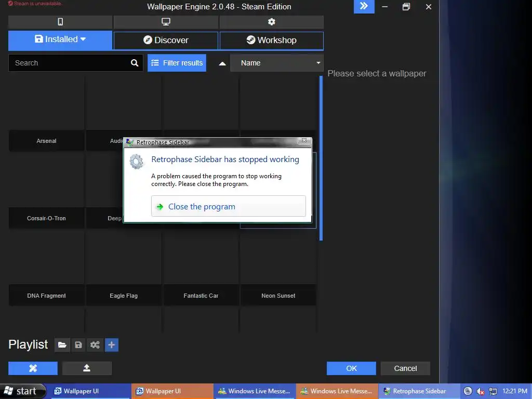Open the wallpaper editor tools button
The image size is (532, 399).
[33, 368]
